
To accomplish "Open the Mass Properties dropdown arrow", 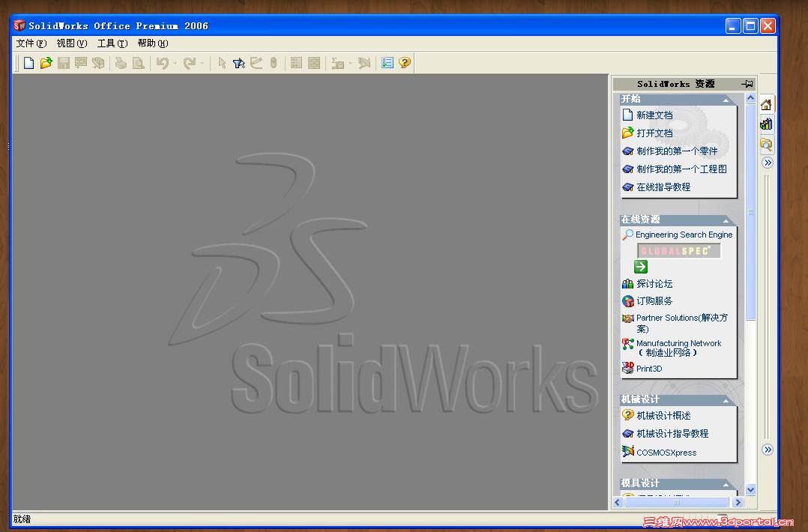I will click(351, 64).
